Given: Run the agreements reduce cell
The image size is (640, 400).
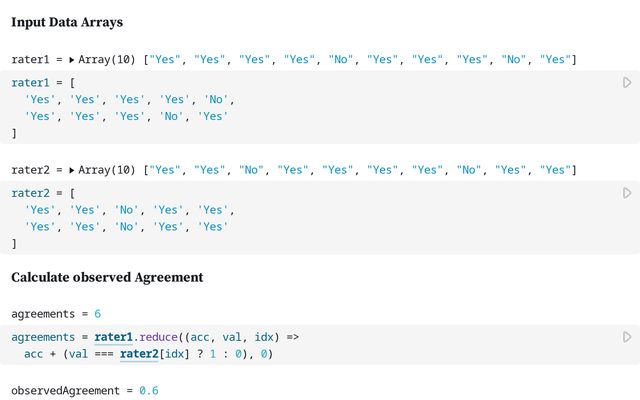Looking at the screenshot, I should click(x=627, y=337).
